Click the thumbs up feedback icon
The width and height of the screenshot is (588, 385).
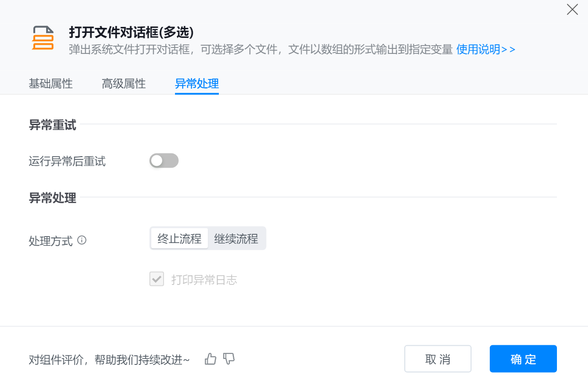pos(211,359)
